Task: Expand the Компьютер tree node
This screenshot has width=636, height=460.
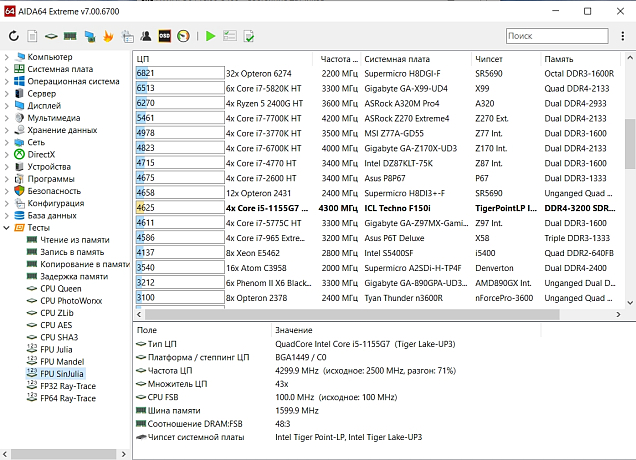Action: pyautogui.click(x=6, y=57)
